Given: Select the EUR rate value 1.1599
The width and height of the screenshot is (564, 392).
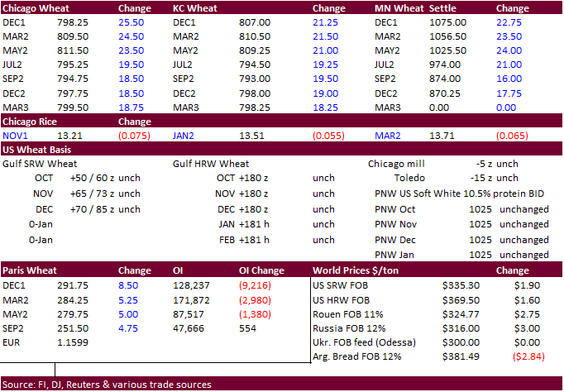Looking at the screenshot, I should point(71,342).
